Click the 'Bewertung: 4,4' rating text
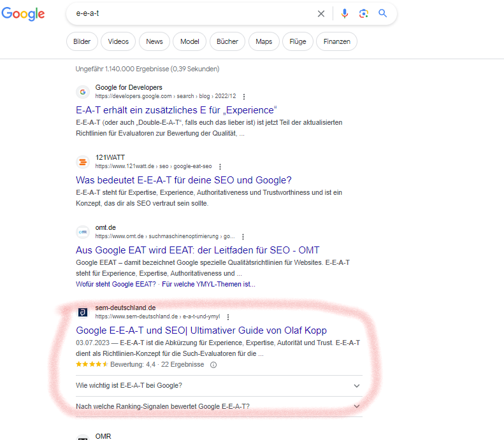 click(x=133, y=364)
